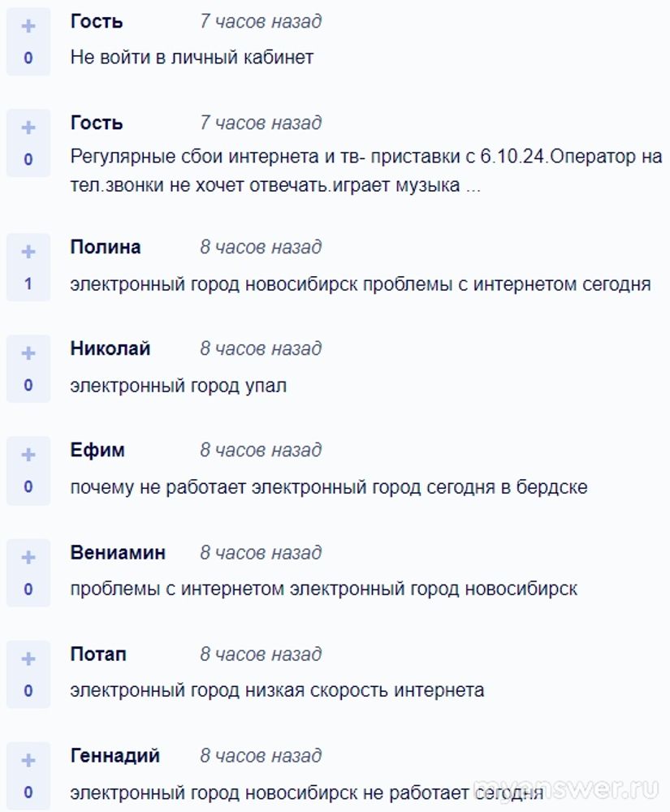670x812 pixels.
Task: Click the comment 'Не войти в личный кабинет'
Action: tap(192, 58)
